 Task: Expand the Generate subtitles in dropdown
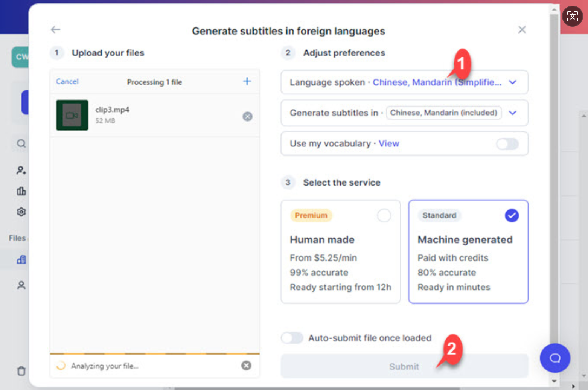click(x=513, y=113)
